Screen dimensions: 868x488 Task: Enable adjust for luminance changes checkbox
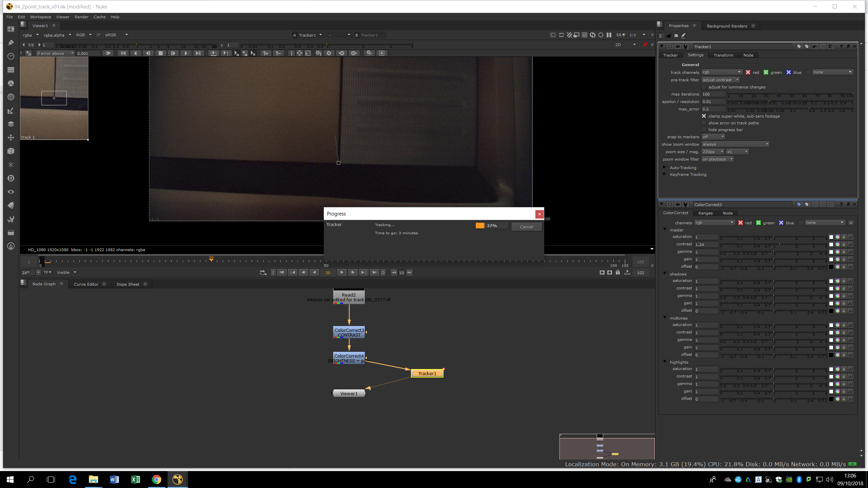click(x=704, y=87)
